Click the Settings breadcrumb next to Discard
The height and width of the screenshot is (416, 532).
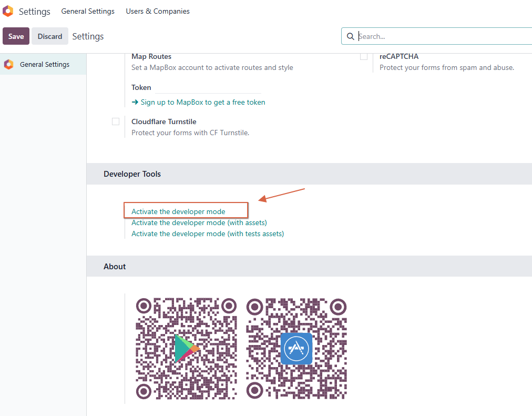(x=88, y=36)
